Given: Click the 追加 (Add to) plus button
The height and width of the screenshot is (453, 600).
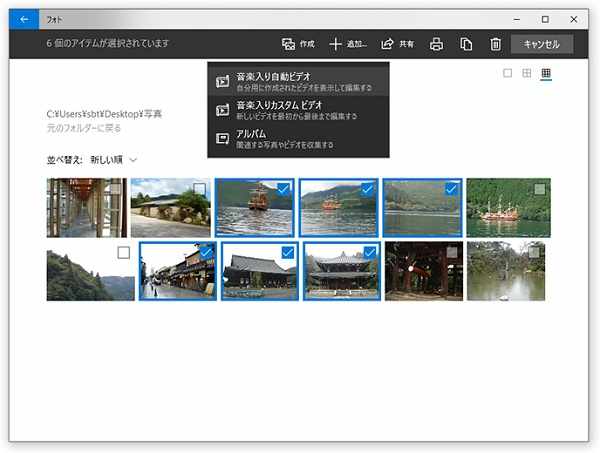Looking at the screenshot, I should [348, 44].
